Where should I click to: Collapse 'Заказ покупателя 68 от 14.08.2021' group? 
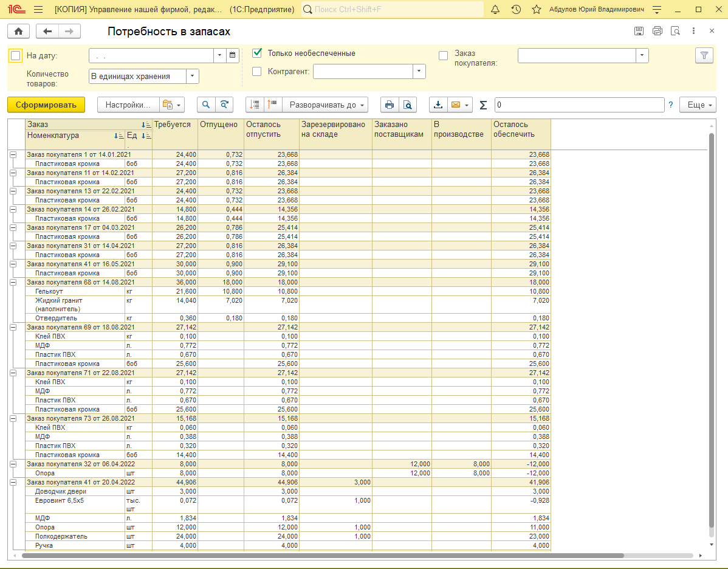(13, 283)
